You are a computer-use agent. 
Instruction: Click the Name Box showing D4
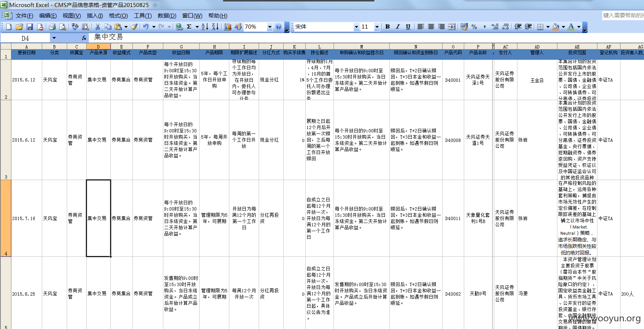tap(25, 38)
